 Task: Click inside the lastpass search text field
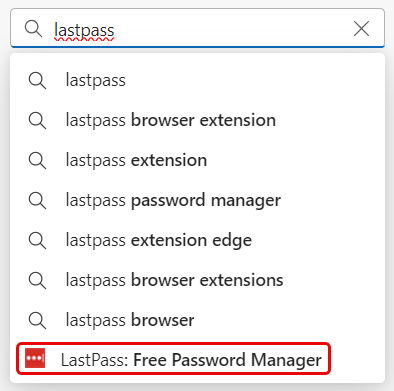coord(197,28)
